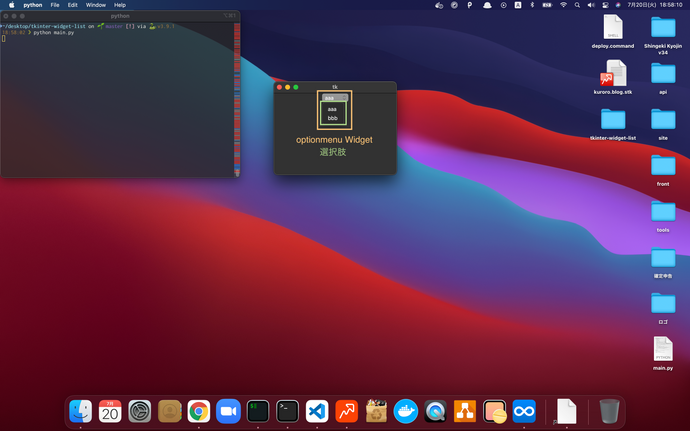690x431 pixels.
Task: Open the kuroro.blog.stk file on desktop
Action: click(x=613, y=77)
